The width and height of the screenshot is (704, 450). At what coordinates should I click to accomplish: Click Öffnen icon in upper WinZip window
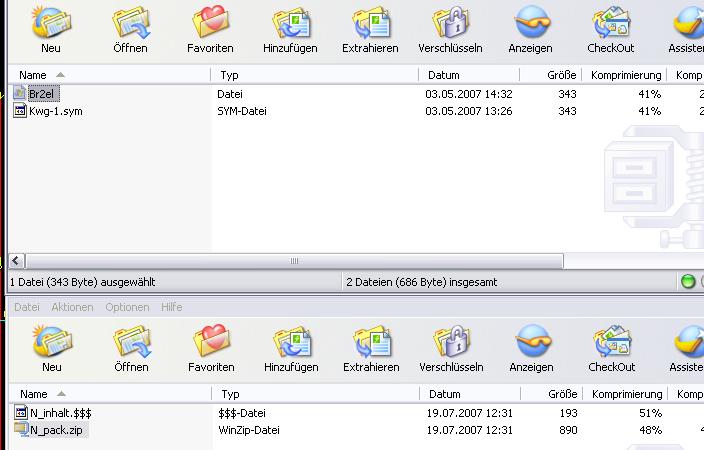pos(131,22)
